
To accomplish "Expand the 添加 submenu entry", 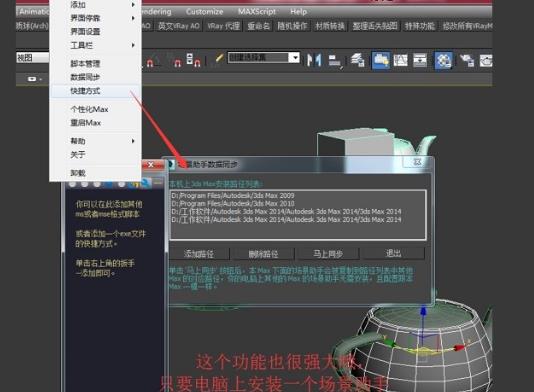I will 95,5.
